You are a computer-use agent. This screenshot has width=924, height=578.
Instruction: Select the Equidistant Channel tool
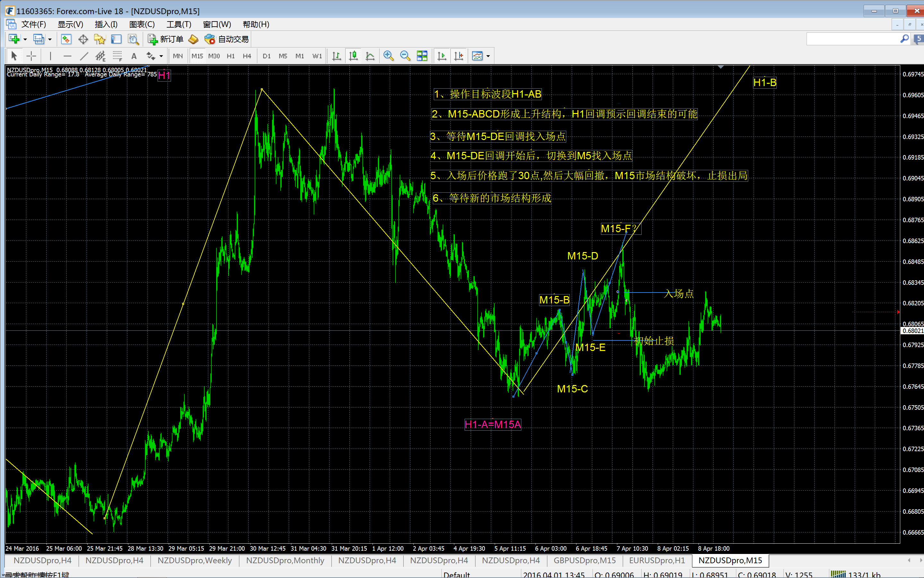100,56
